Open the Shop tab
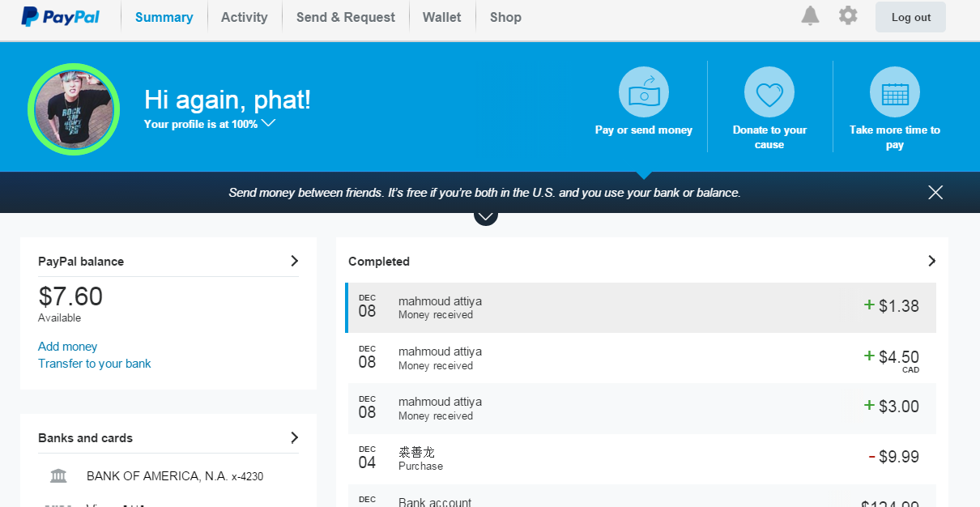 click(x=505, y=17)
